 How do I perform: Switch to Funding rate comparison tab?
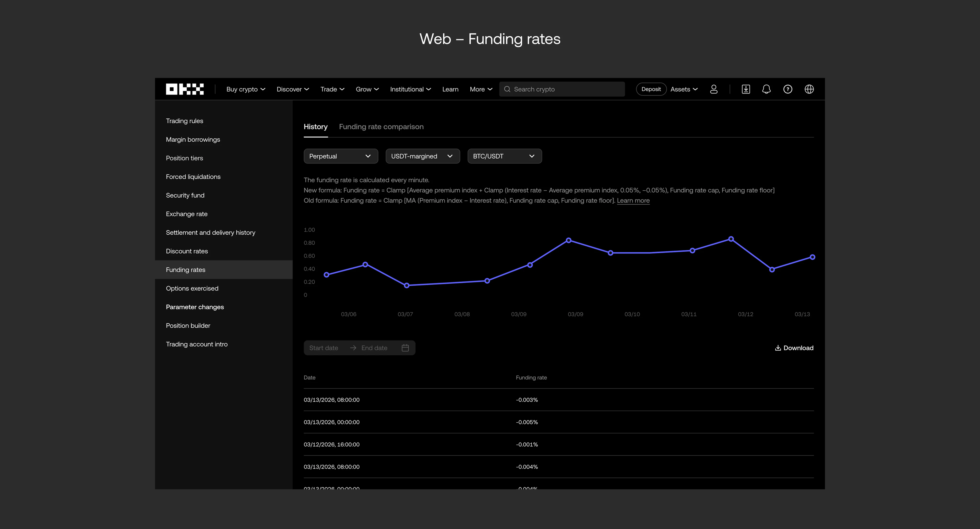[381, 127]
